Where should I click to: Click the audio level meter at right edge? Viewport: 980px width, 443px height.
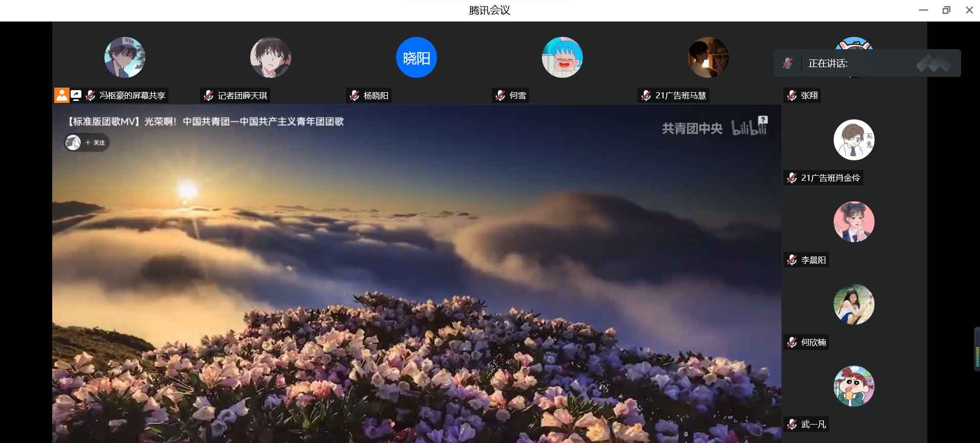pos(976,349)
